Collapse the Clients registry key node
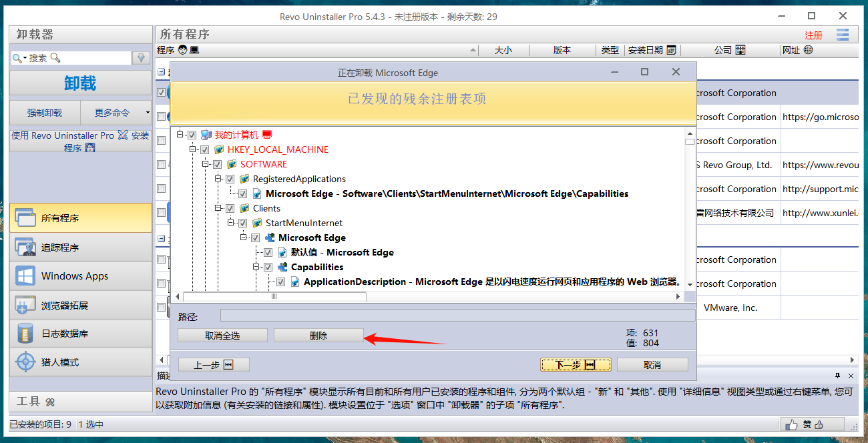 pyautogui.click(x=218, y=208)
